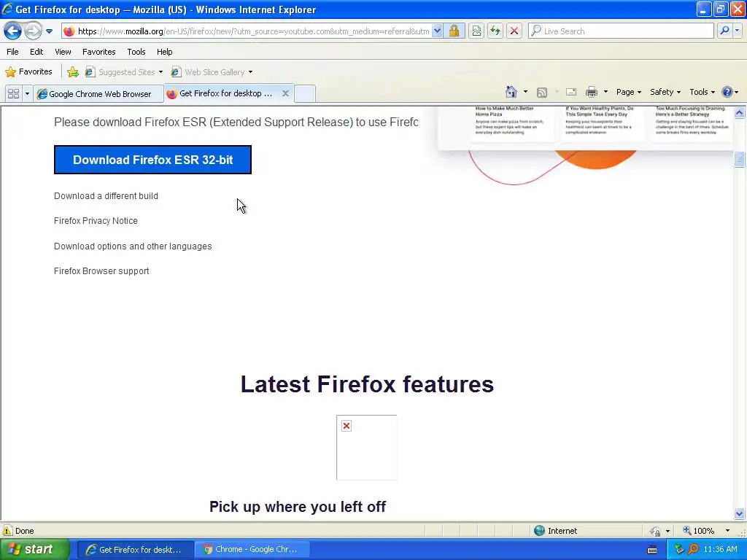747x560 pixels.
Task: Click the status bar warning icon
Action: tap(7, 531)
